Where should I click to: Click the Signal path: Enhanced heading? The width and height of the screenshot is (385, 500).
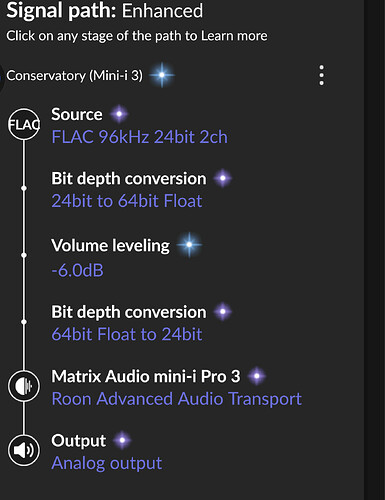coord(105,11)
